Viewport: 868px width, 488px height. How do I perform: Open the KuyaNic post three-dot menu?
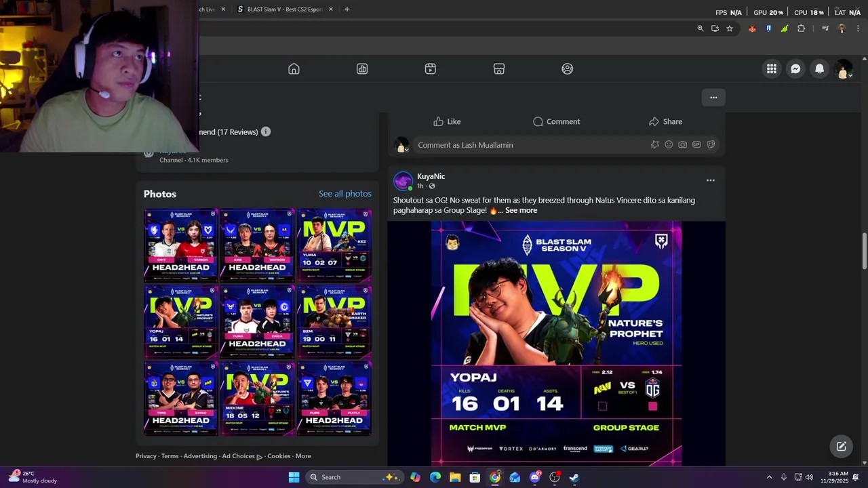point(711,180)
